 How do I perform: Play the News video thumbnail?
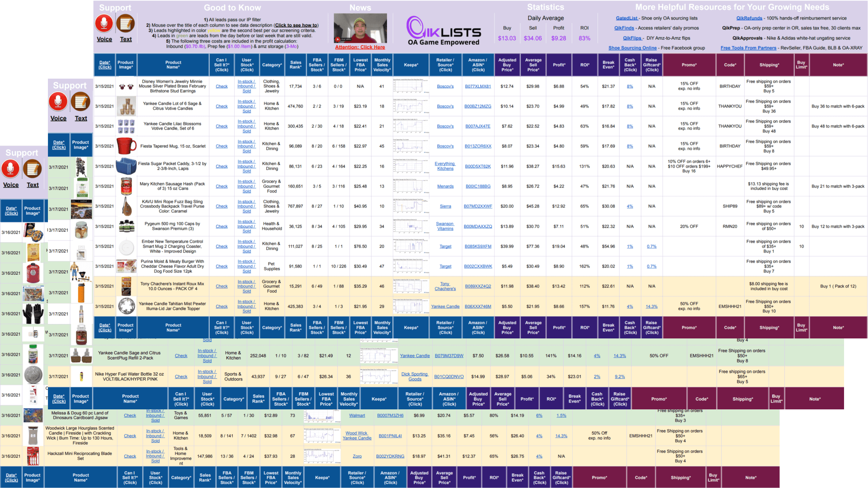coord(360,28)
